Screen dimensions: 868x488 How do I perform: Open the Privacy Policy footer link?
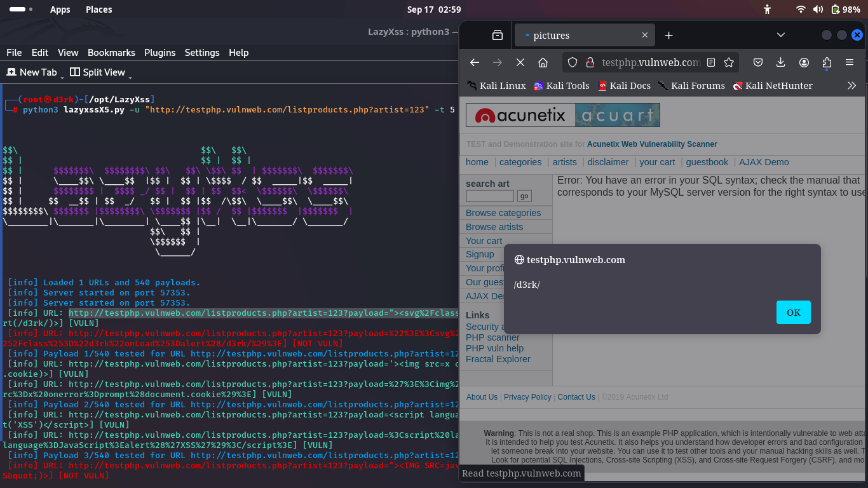point(527,397)
